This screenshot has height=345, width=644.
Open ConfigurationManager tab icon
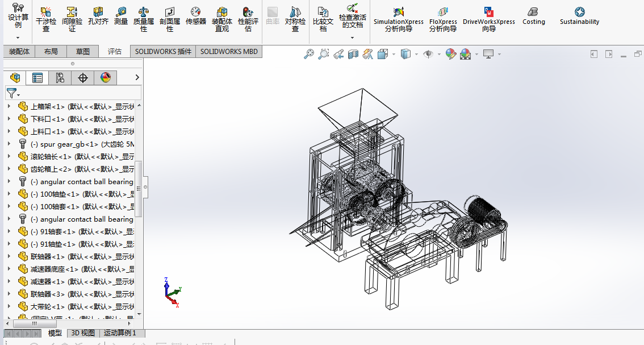click(60, 78)
